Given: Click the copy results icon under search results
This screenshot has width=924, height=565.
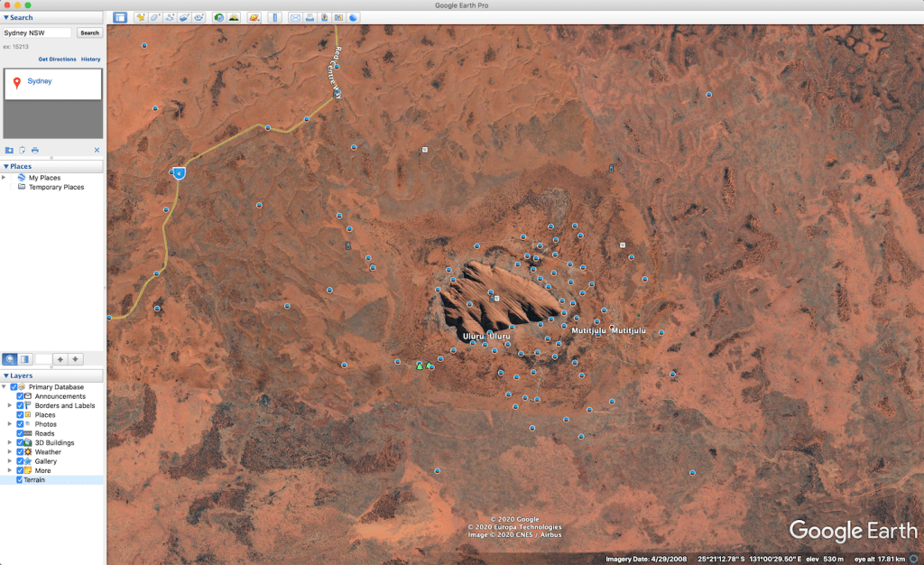Looking at the screenshot, I should (23, 150).
